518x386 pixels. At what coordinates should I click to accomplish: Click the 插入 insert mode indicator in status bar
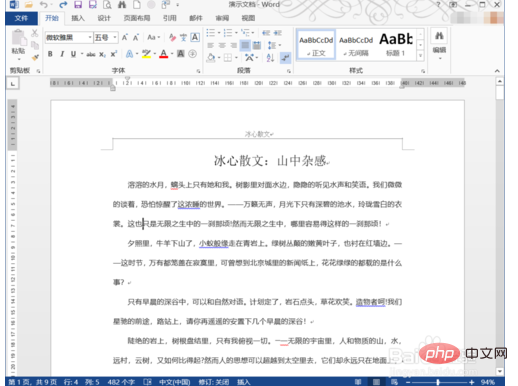tap(244, 382)
